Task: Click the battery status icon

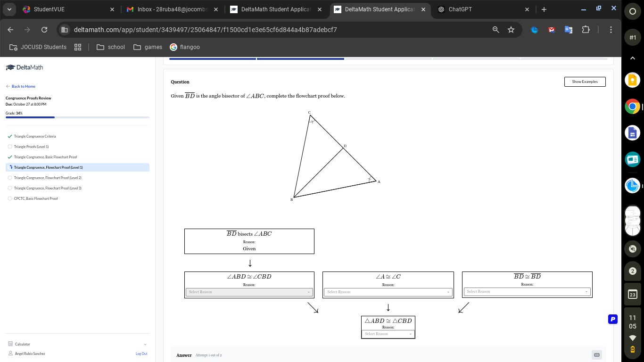Action: 633,349
